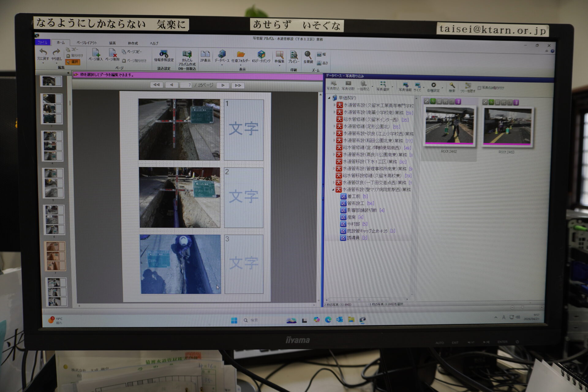Enable 写真のみ貼り付け checkbox

pos(480,88)
